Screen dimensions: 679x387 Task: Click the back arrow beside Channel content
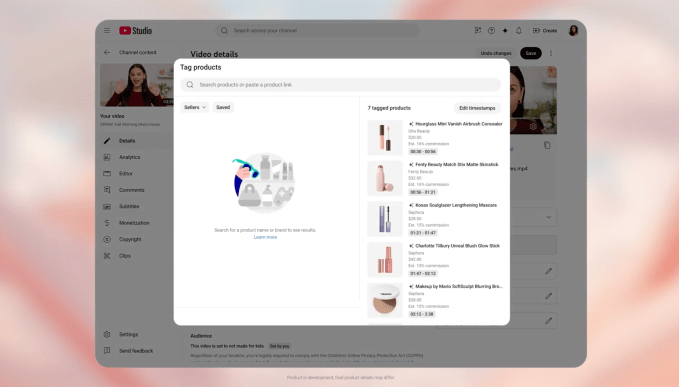[x=107, y=52]
